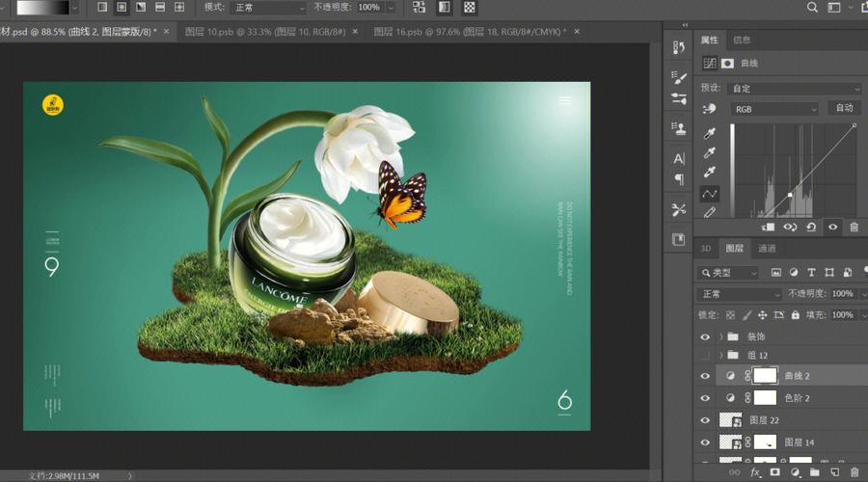Click the gradient preview swatch in options bar

(42, 8)
